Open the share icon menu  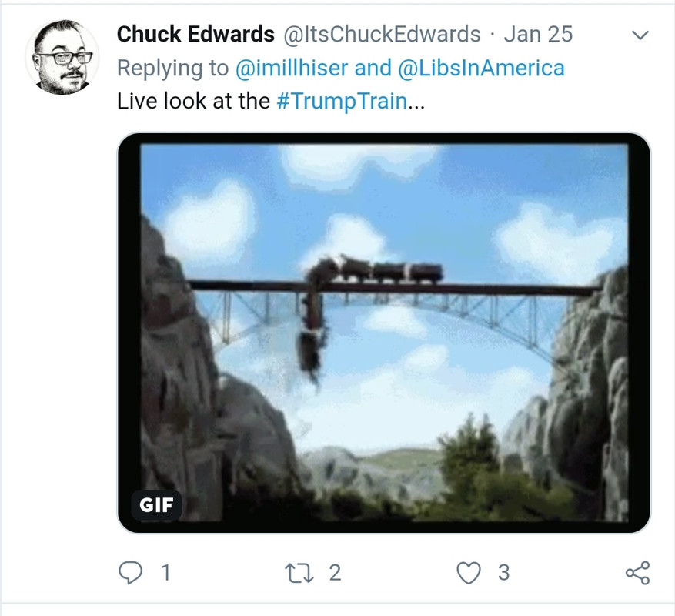[x=637, y=573]
